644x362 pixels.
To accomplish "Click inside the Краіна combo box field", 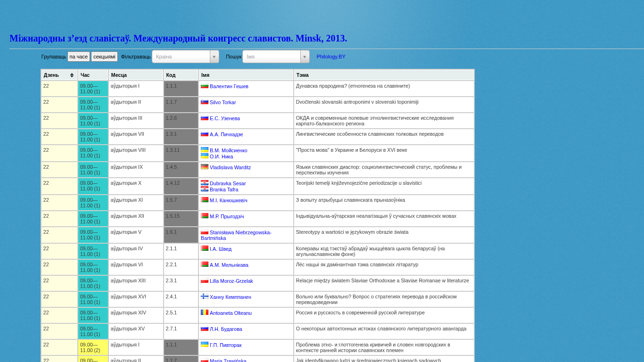I will [x=181, y=57].
